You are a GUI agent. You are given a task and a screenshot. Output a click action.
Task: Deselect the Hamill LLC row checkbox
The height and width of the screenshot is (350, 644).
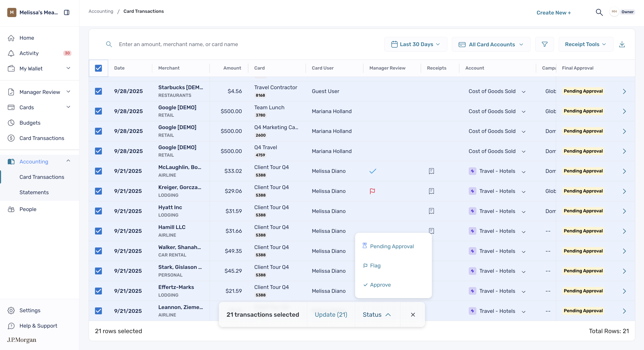pyautogui.click(x=99, y=231)
